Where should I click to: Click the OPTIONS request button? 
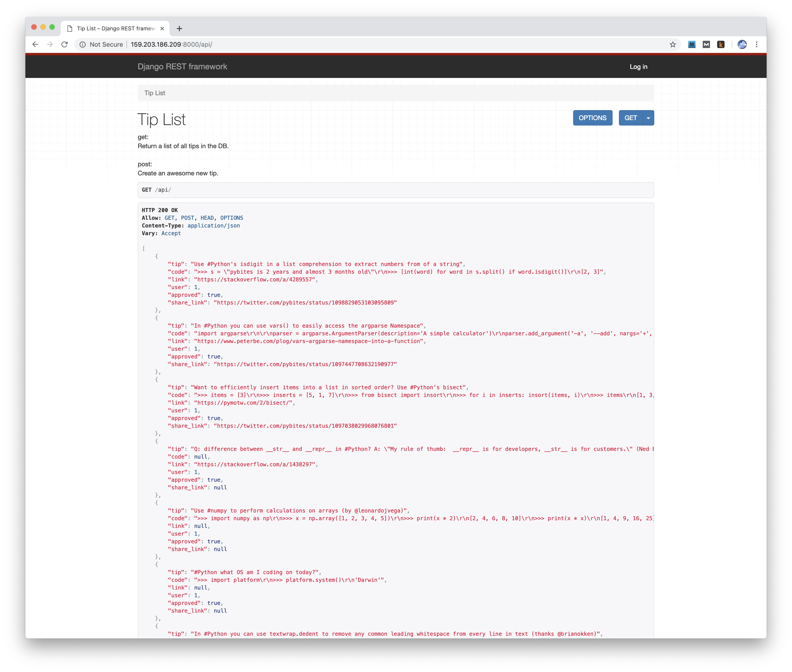[592, 118]
